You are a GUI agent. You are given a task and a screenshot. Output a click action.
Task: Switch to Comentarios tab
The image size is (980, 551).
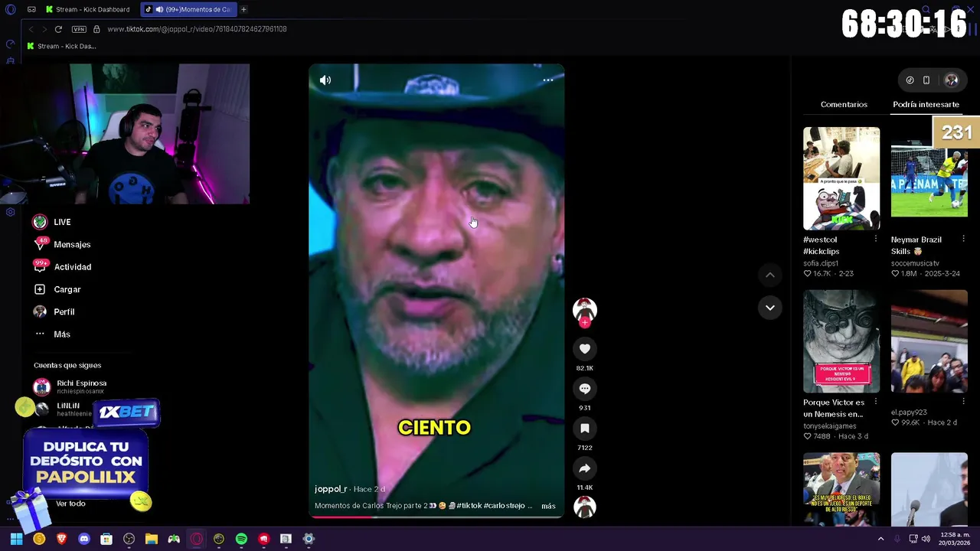point(844,104)
